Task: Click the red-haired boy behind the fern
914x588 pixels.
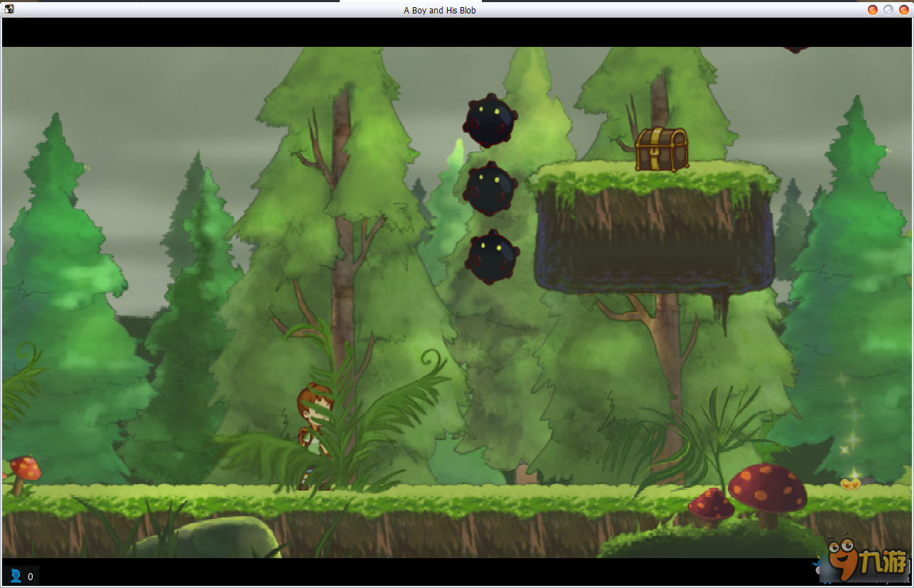Action: [316, 435]
